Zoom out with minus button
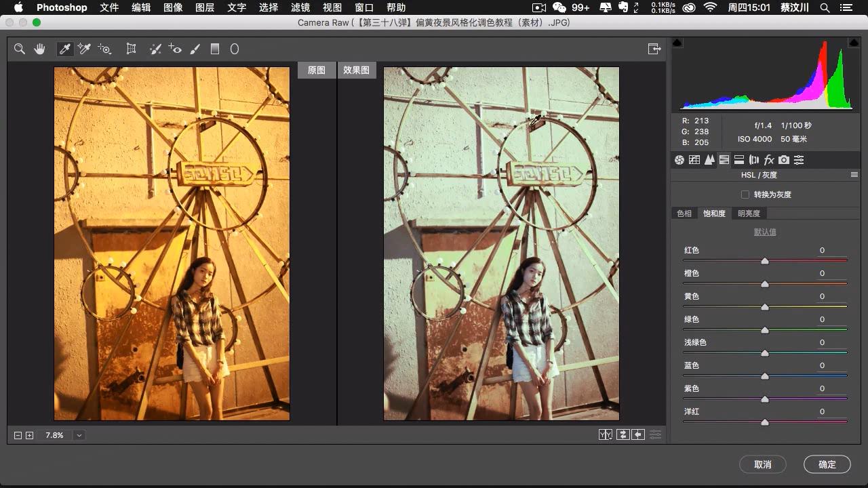 (x=18, y=435)
